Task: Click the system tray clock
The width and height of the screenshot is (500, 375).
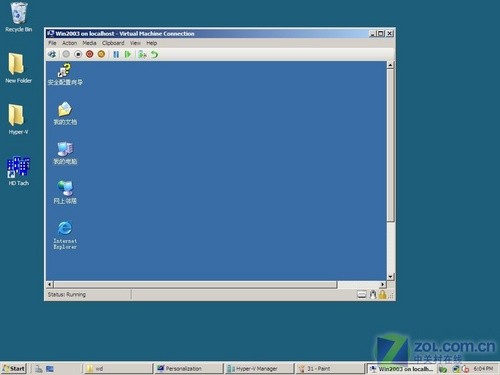Action: click(483, 369)
